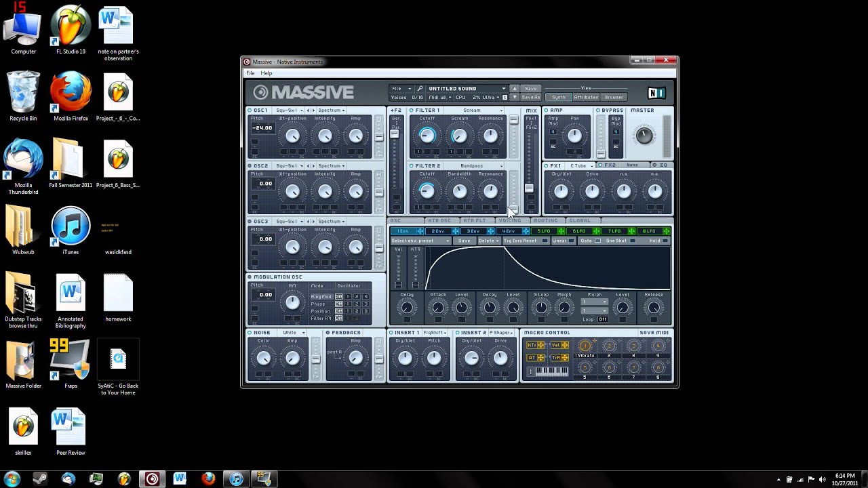Toggle the Feedback section power button
The image size is (868, 488).
click(328, 333)
